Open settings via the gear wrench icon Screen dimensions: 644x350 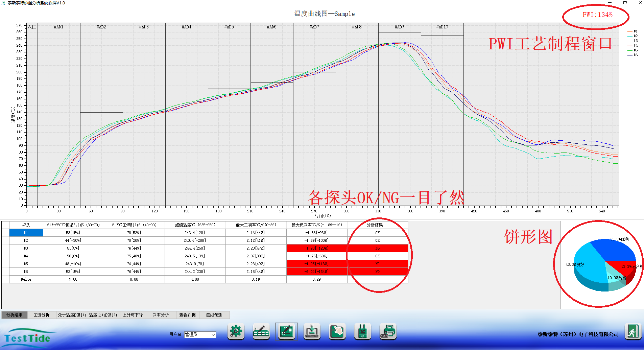click(x=236, y=331)
